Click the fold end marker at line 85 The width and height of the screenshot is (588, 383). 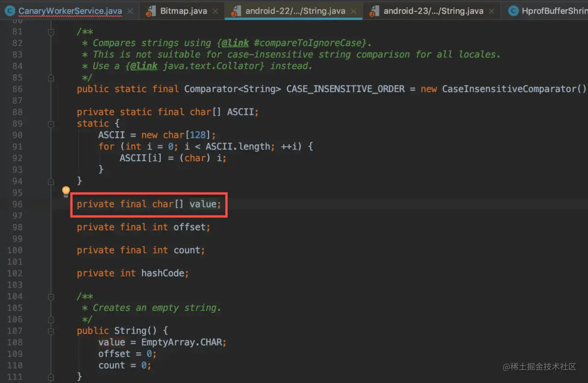[51, 78]
